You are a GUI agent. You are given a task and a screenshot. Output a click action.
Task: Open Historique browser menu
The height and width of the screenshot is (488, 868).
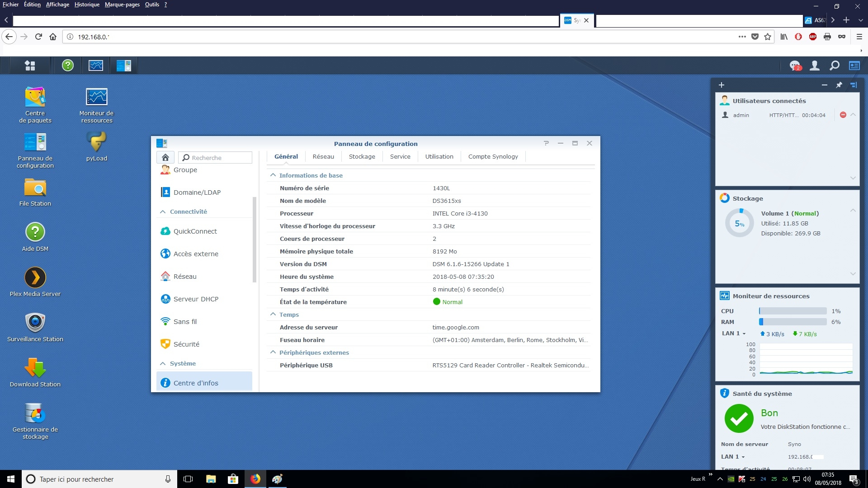point(87,5)
